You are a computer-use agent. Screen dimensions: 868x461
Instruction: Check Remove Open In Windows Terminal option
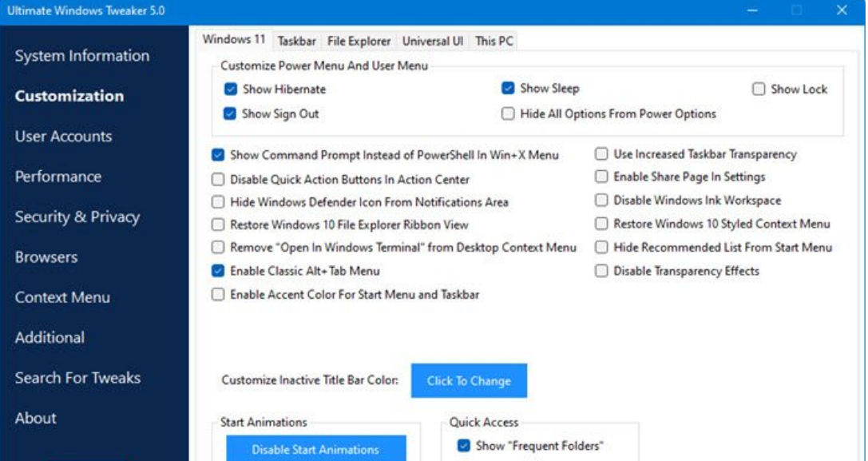point(218,247)
